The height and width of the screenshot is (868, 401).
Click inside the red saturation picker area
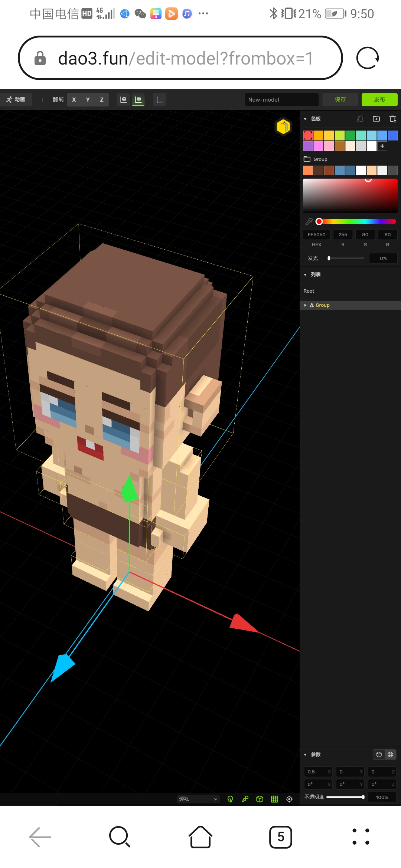coord(350,196)
